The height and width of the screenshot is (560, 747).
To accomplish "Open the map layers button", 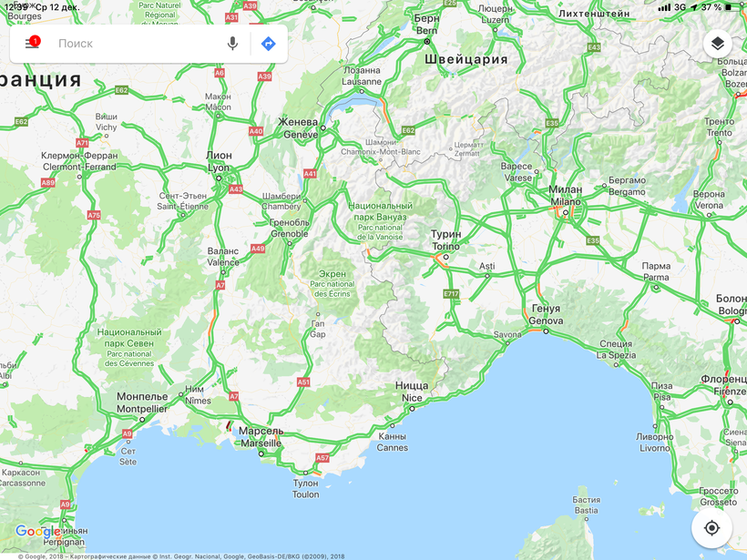I will pyautogui.click(x=718, y=44).
